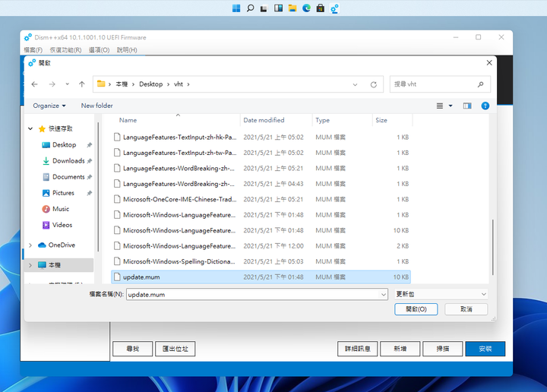Image resolution: width=547 pixels, height=392 pixels.
Task: Select LanguageFeatures-TextInput-zh-tw file
Action: 261,153
